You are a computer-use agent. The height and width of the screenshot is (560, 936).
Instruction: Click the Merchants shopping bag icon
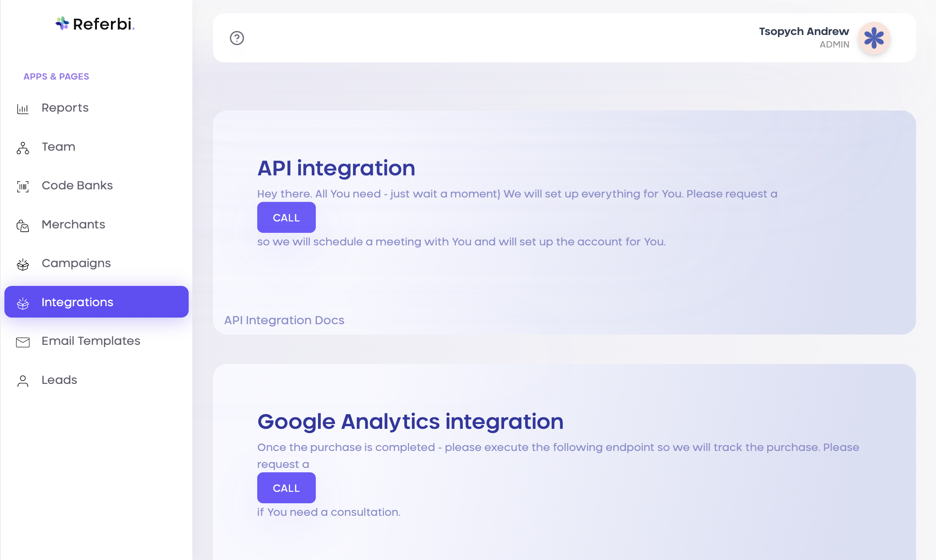click(x=22, y=226)
